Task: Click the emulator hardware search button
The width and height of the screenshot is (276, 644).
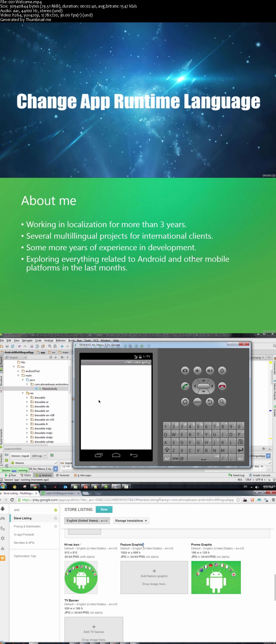Action: click(x=222, y=402)
